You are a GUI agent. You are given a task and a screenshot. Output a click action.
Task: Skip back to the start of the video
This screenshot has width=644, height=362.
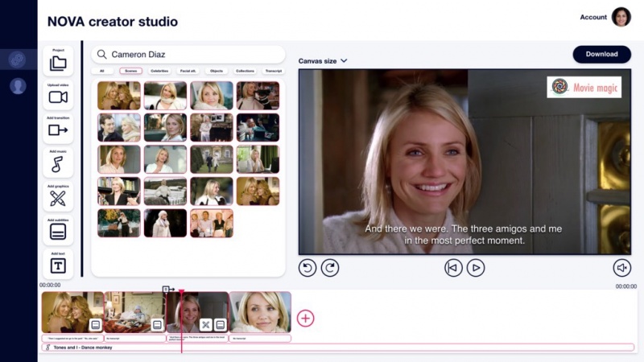pyautogui.click(x=453, y=268)
